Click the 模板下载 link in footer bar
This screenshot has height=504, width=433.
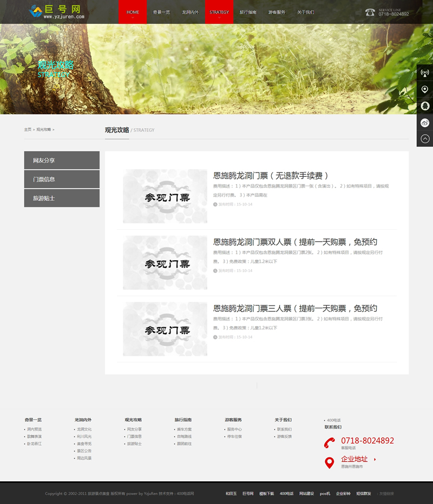[x=266, y=494]
